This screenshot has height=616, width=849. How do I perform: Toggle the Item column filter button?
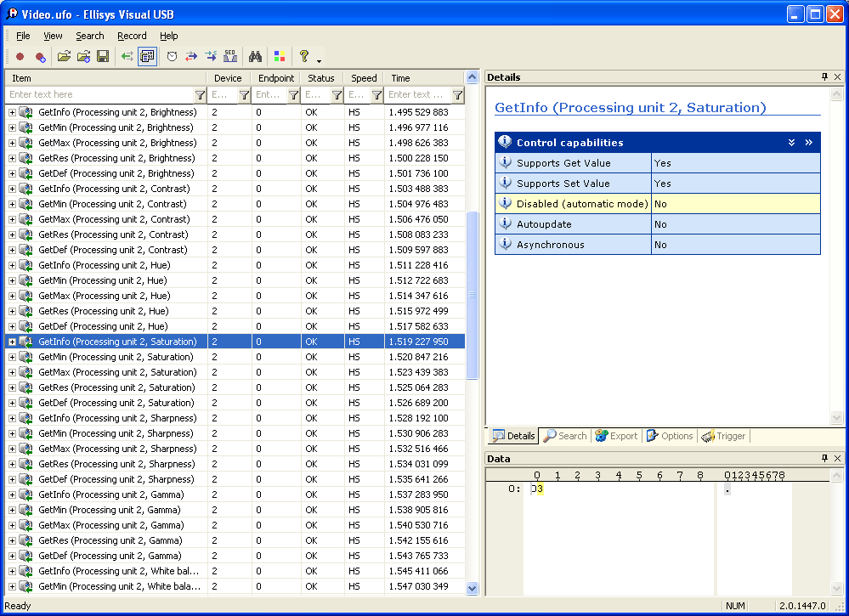click(200, 95)
